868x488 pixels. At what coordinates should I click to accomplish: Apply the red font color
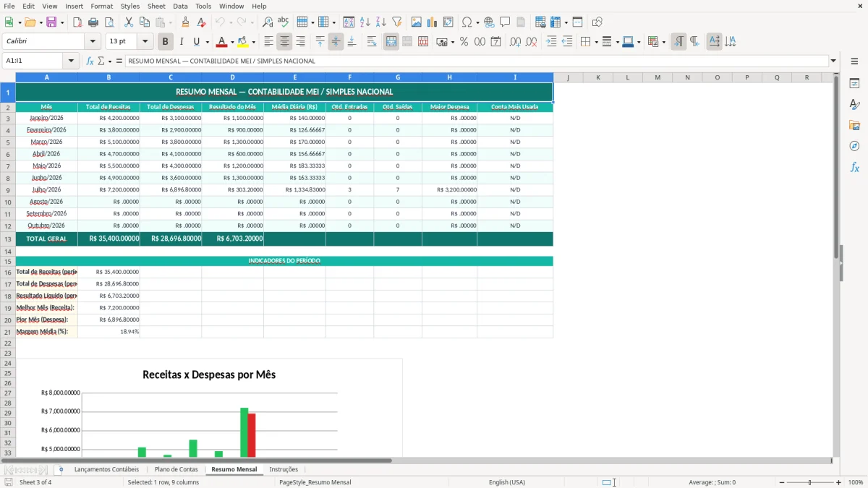coord(221,42)
